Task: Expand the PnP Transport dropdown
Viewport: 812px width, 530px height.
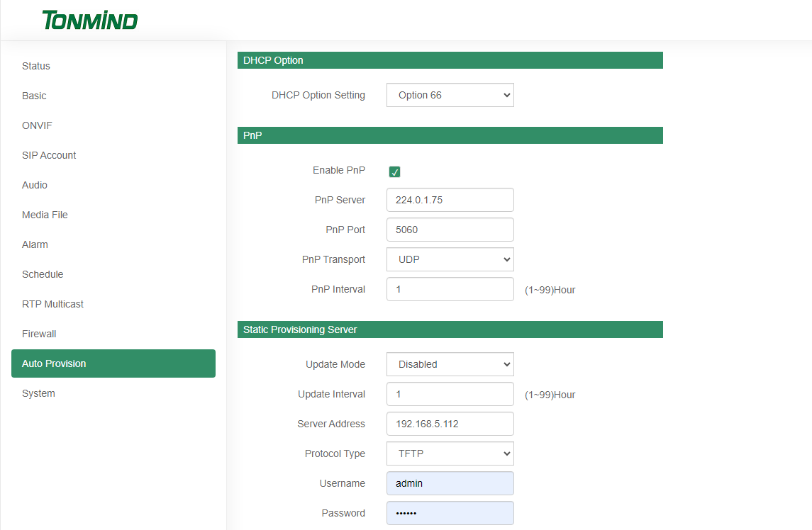Action: click(x=450, y=259)
